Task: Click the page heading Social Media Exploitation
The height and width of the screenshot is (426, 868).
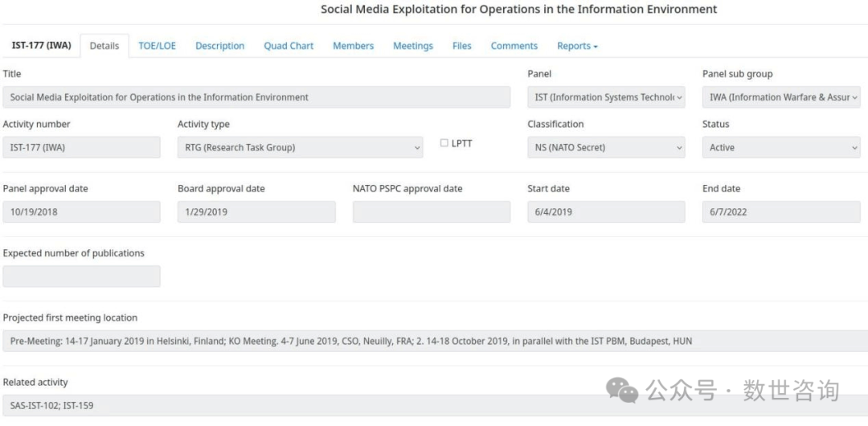Action: (518, 10)
